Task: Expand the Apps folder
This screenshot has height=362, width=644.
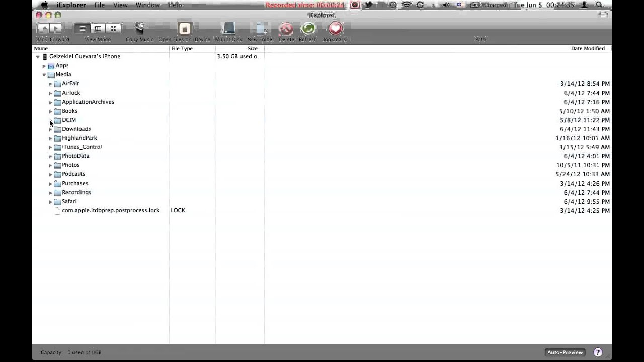Action: (44, 66)
